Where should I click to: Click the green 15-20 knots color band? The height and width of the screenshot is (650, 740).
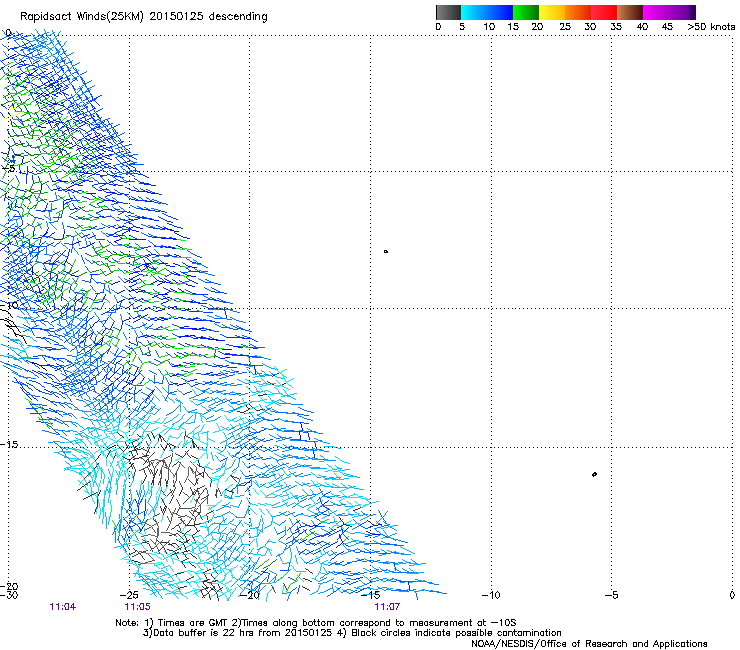coord(526,12)
